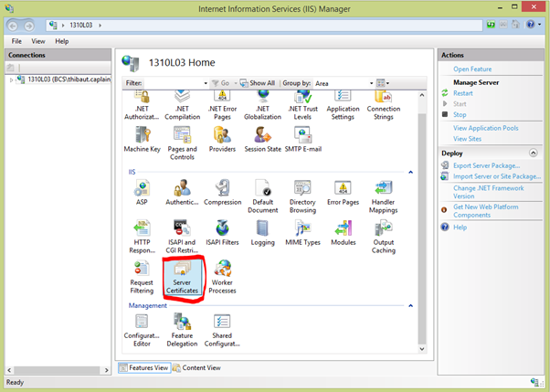Expand the address bar 1310L03 arrow

click(100, 26)
